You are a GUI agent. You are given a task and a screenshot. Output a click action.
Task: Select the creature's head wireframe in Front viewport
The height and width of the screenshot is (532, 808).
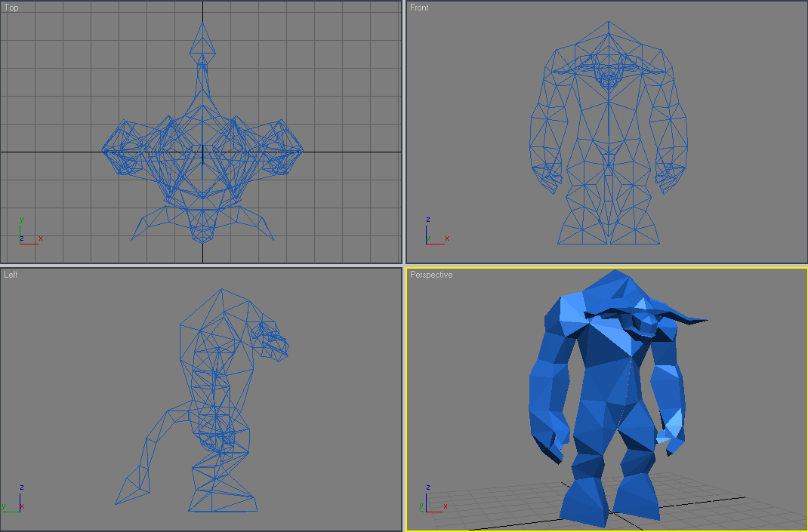coord(609,78)
